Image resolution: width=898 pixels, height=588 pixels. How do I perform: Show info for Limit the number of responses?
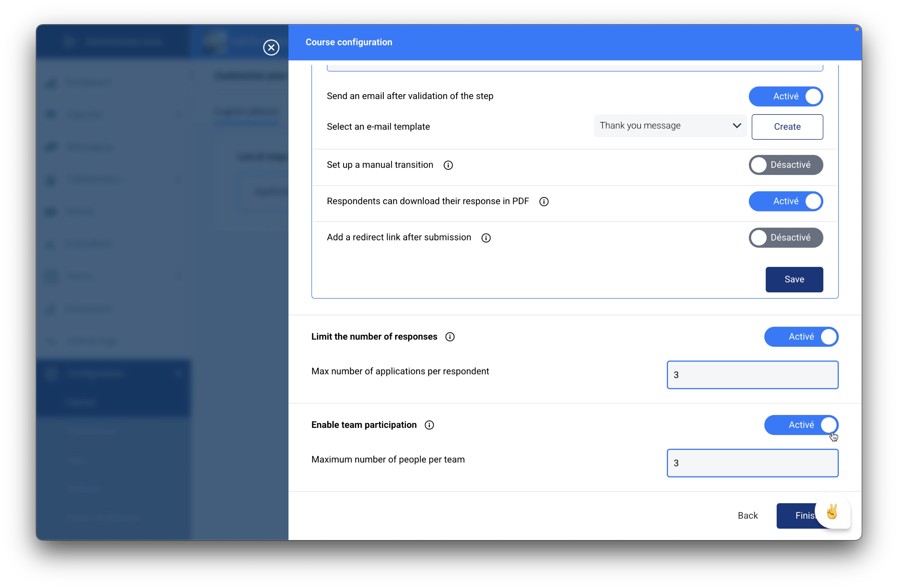[x=450, y=337]
